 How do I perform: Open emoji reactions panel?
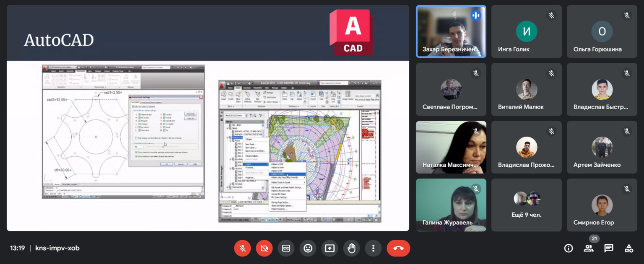click(308, 248)
